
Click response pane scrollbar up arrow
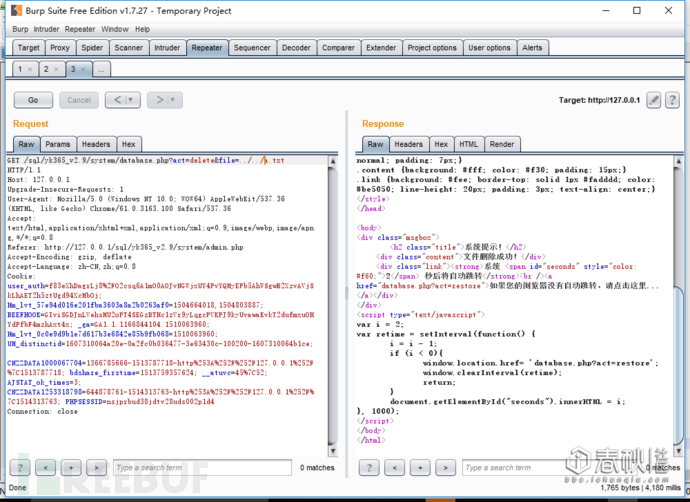[x=679, y=161]
